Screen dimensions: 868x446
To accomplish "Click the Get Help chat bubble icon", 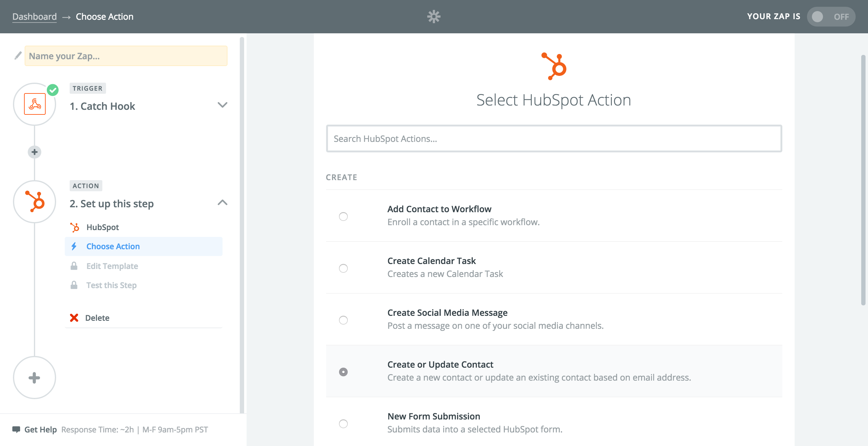I will (16, 429).
